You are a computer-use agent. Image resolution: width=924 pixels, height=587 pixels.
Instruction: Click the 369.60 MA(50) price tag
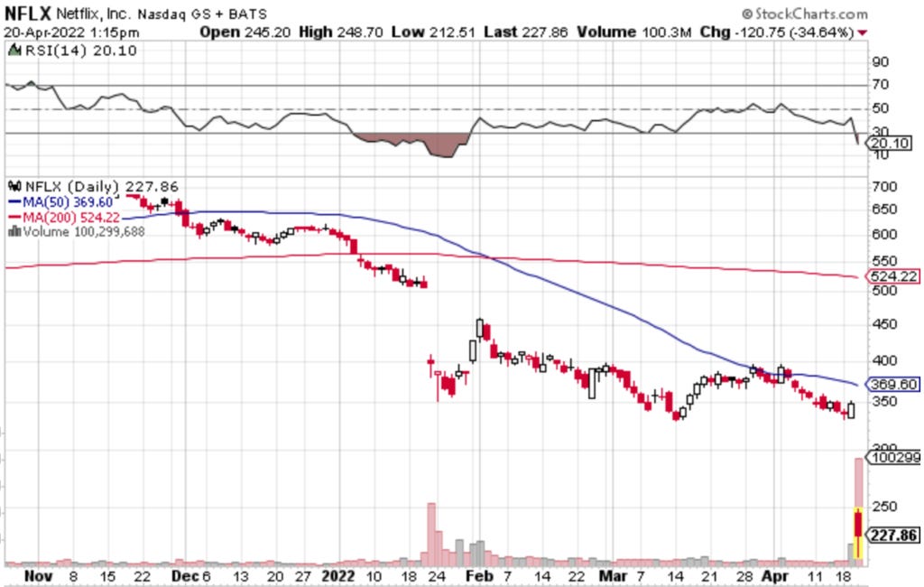click(x=892, y=385)
